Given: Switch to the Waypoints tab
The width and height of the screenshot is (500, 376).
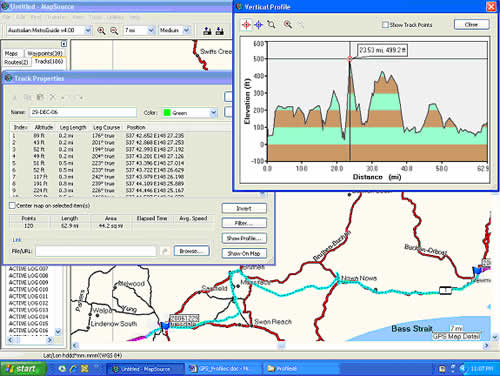Looking at the screenshot, I should [x=45, y=53].
